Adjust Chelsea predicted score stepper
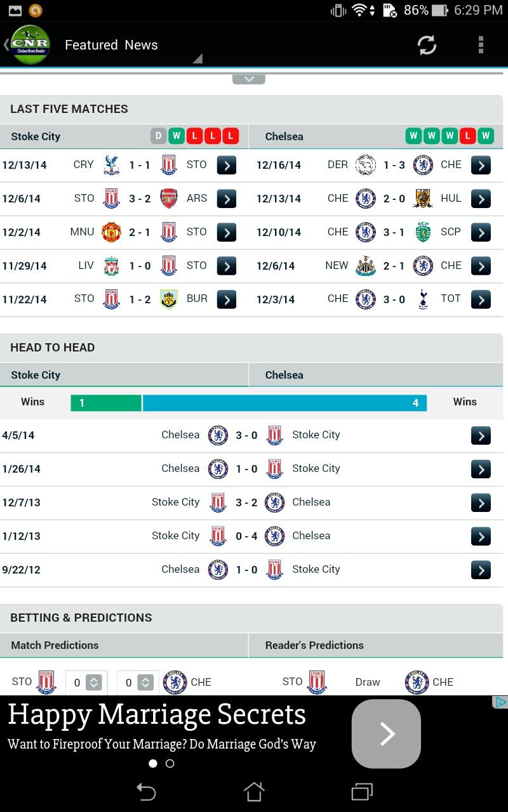The width and height of the screenshot is (508, 812). click(x=145, y=683)
